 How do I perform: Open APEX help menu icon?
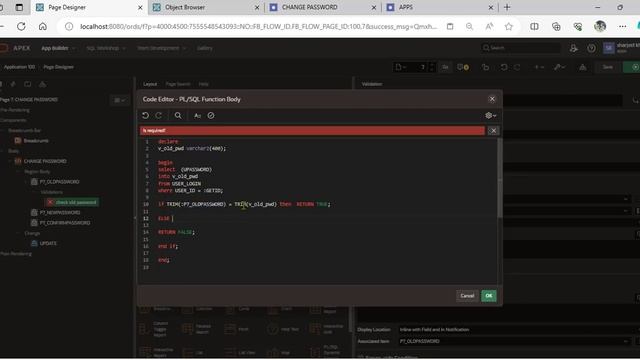click(591, 48)
